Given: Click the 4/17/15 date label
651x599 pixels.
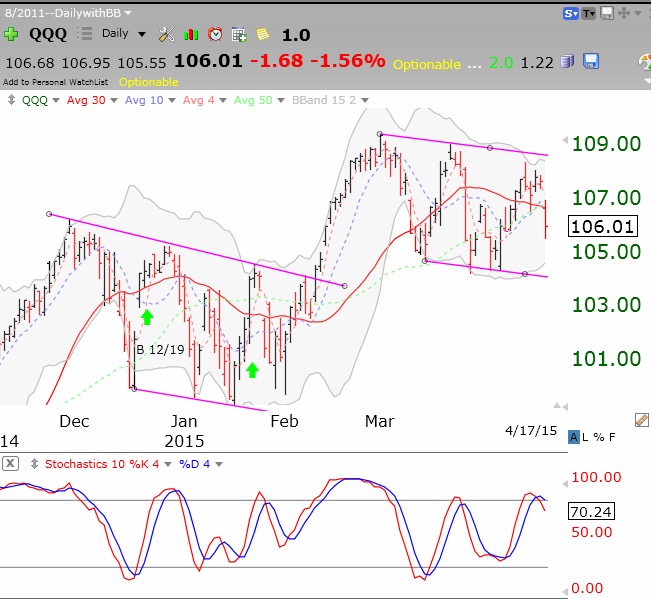Looking at the screenshot, I should click(531, 430).
